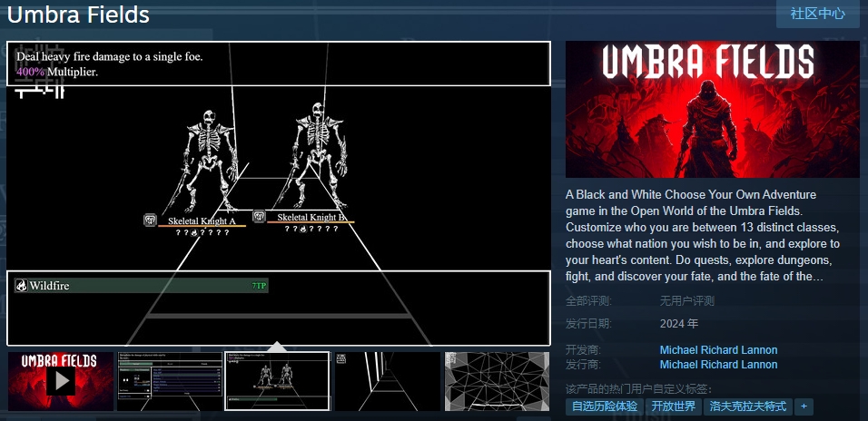Click the Umbra Fields page title
This screenshot has width=868, height=421.
(x=78, y=15)
